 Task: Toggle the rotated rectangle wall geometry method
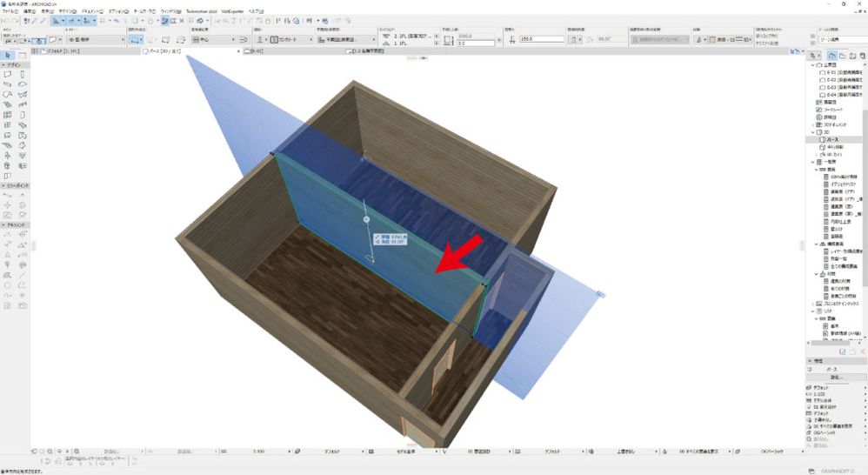(x=180, y=40)
